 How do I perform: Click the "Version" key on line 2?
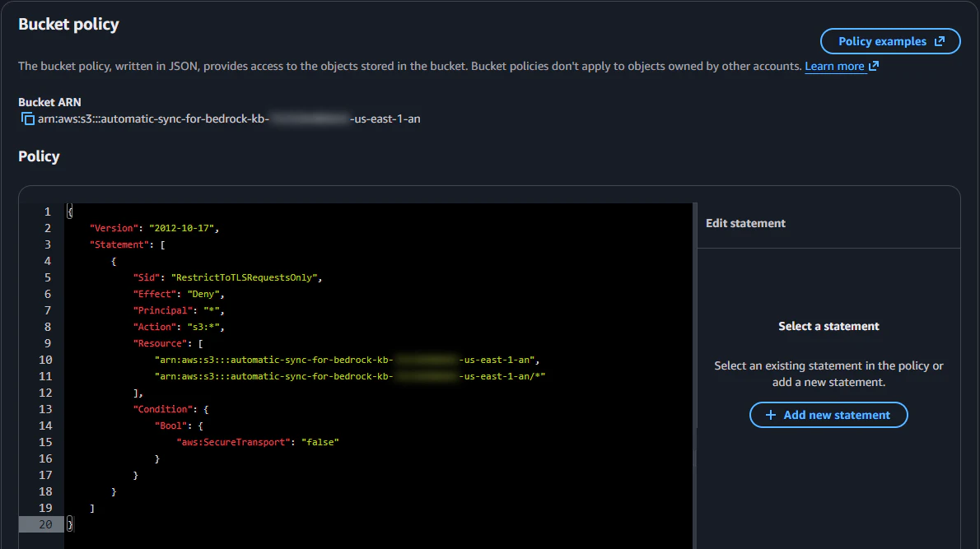coord(114,228)
